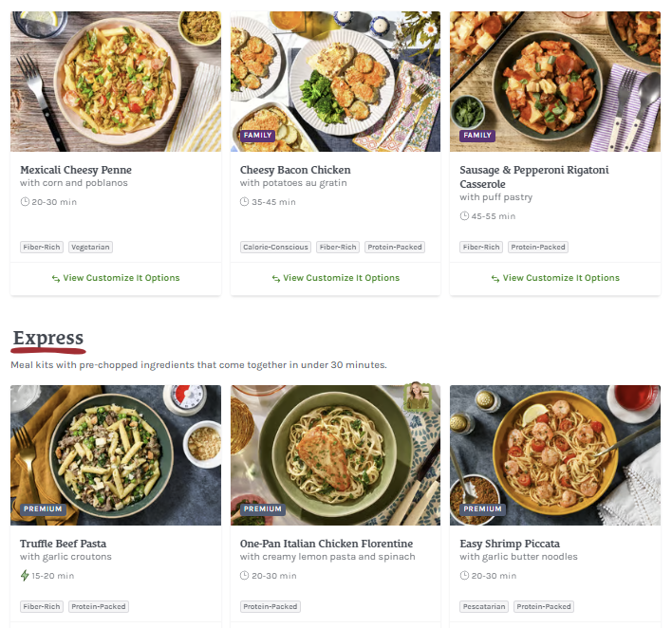Click the clock icon on Easy Shrimp Piccata
The image size is (672, 628).
point(464,575)
